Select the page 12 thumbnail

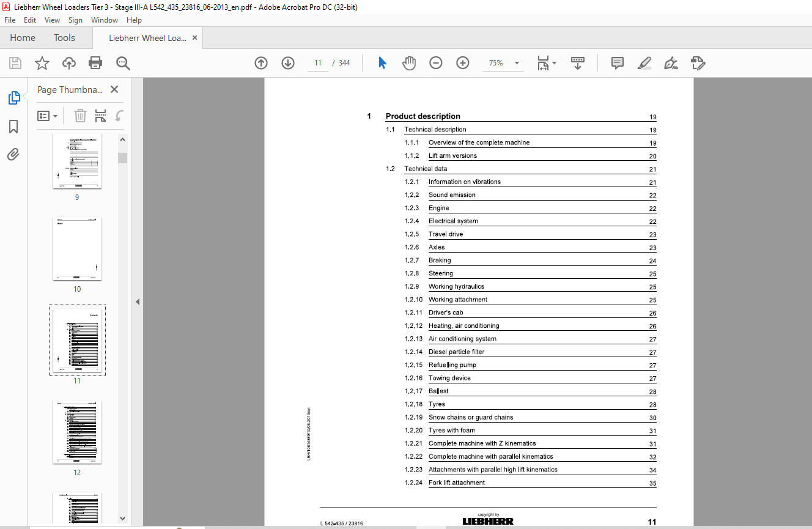click(77, 432)
